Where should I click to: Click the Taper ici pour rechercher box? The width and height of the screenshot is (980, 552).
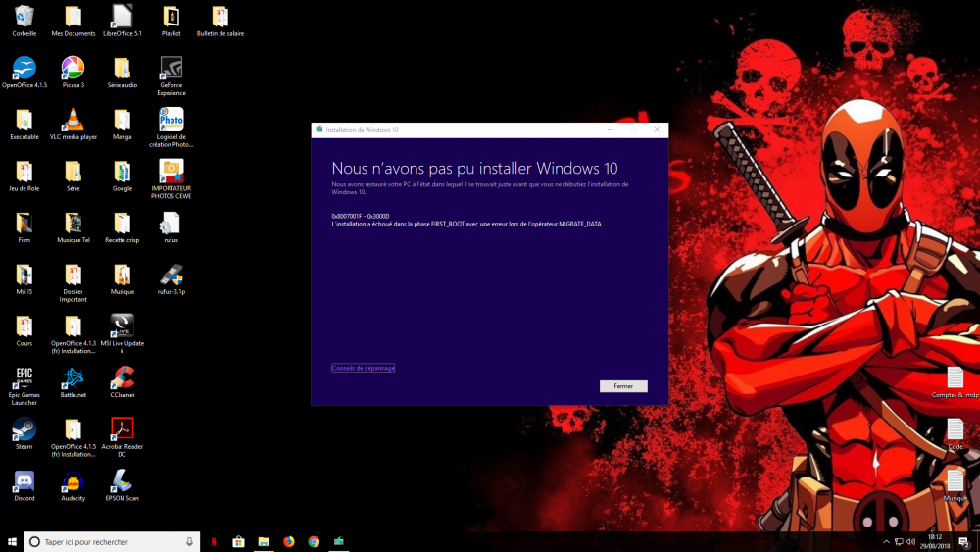[112, 542]
